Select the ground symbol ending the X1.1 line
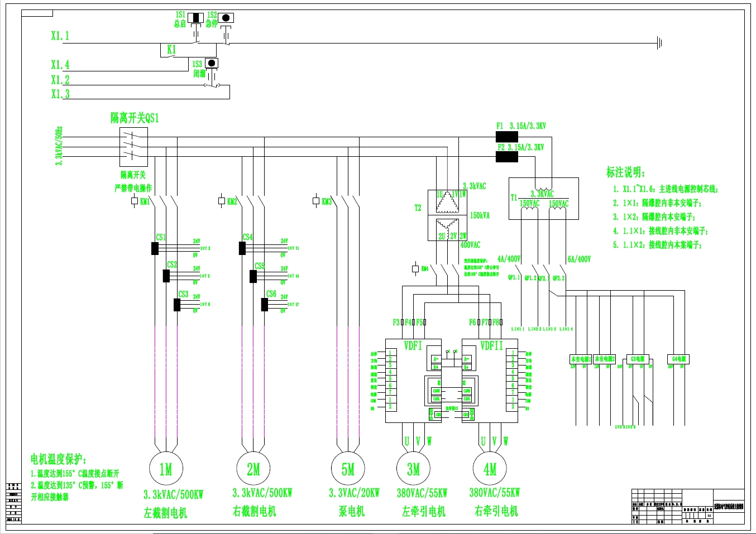The image size is (756, 534). tap(659, 42)
